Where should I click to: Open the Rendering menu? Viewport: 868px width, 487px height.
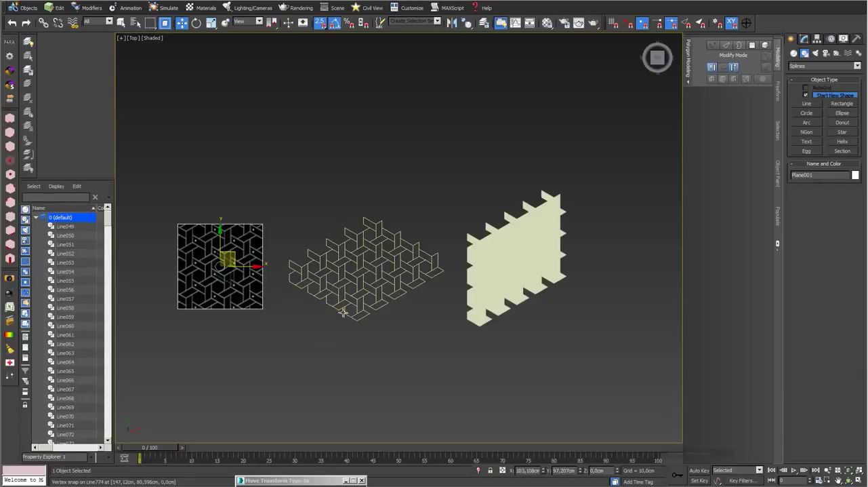pos(301,7)
